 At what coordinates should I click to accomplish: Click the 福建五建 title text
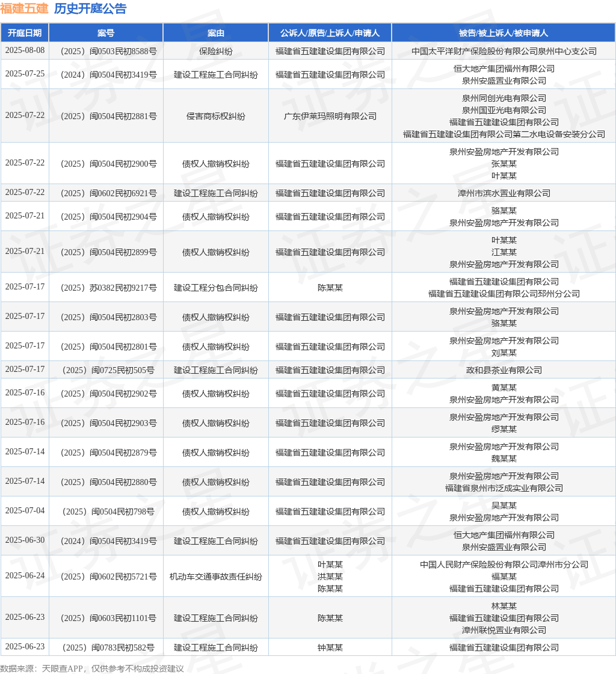pos(24,8)
